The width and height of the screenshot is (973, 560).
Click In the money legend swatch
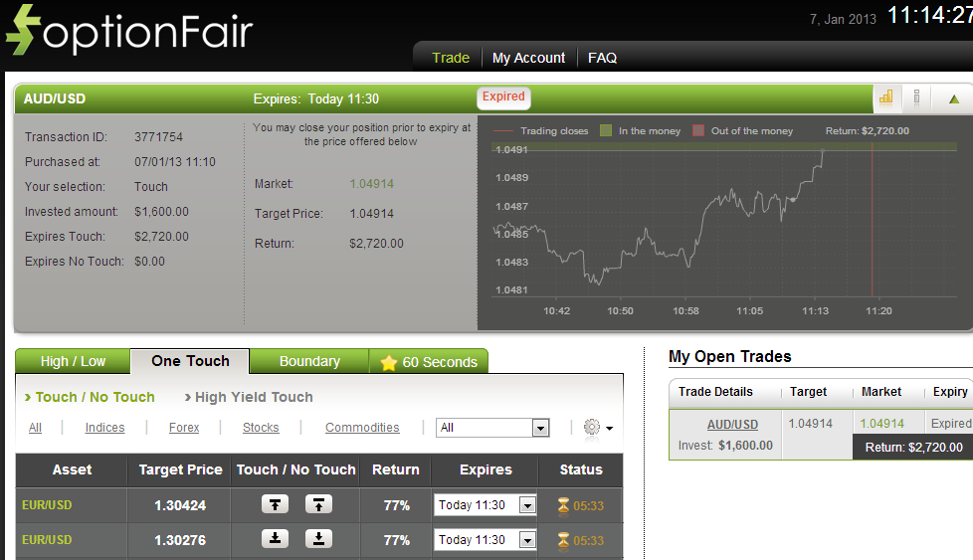pos(606,130)
